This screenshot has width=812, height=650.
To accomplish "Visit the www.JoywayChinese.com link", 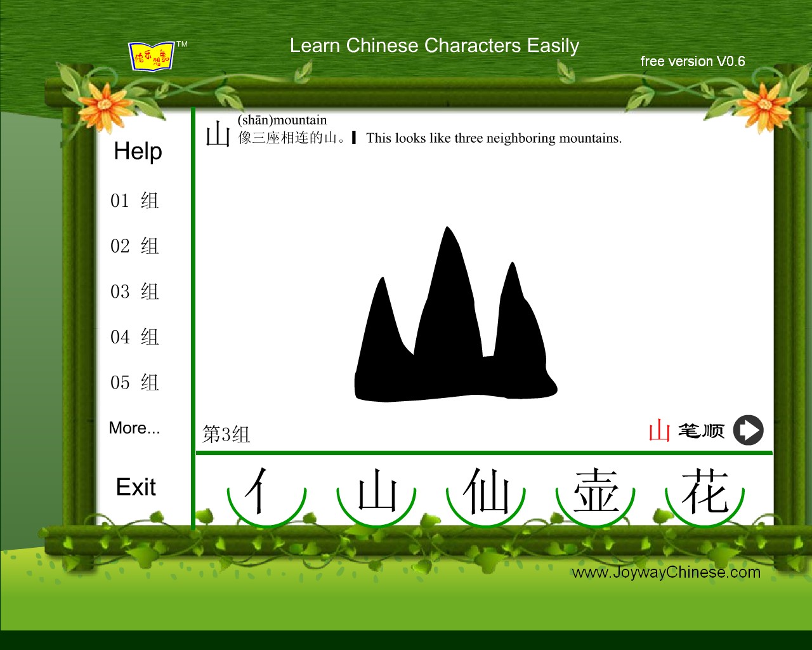I will pyautogui.click(x=666, y=572).
